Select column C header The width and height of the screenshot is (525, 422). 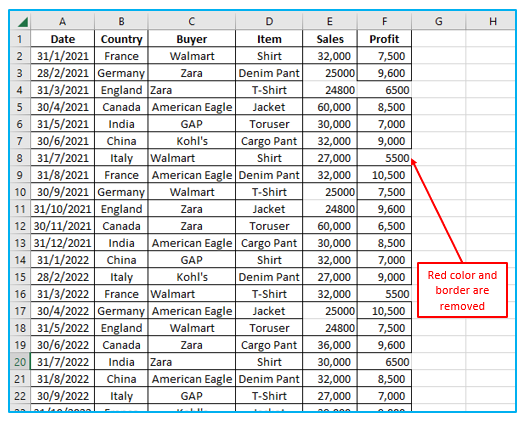(192, 22)
